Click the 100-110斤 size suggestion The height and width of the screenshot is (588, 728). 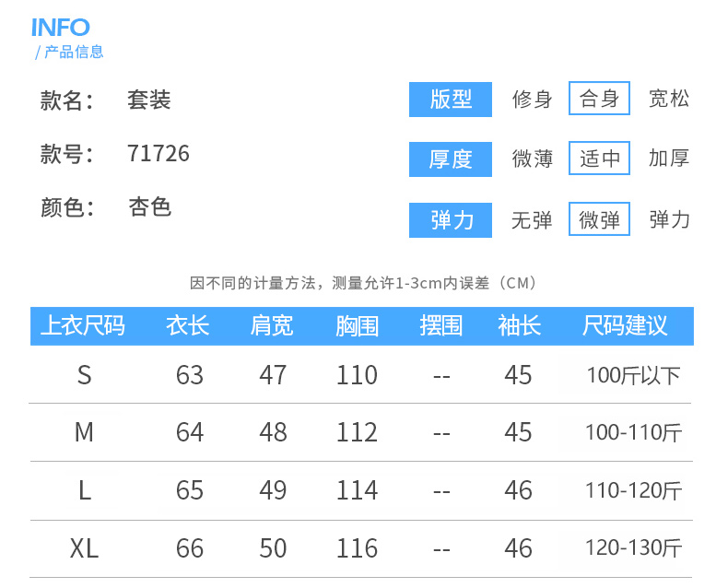pos(634,432)
